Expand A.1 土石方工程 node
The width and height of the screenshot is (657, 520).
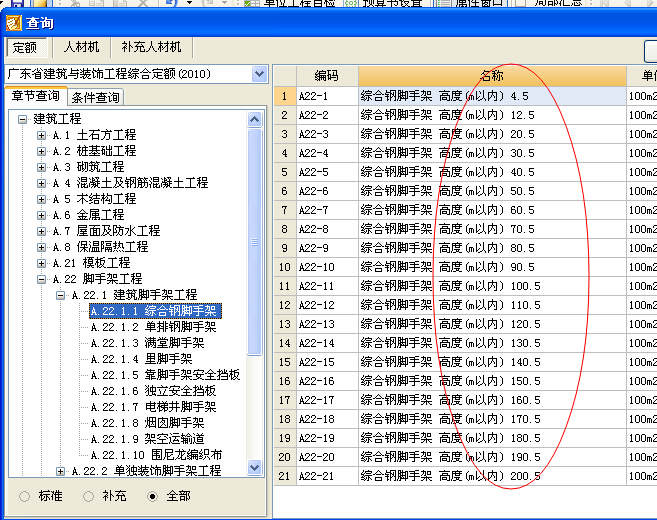tap(41, 135)
